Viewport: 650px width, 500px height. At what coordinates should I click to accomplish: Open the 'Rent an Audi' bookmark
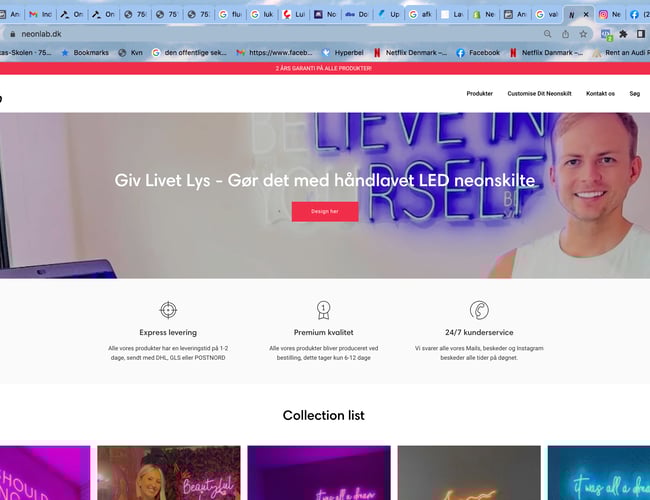point(621,53)
